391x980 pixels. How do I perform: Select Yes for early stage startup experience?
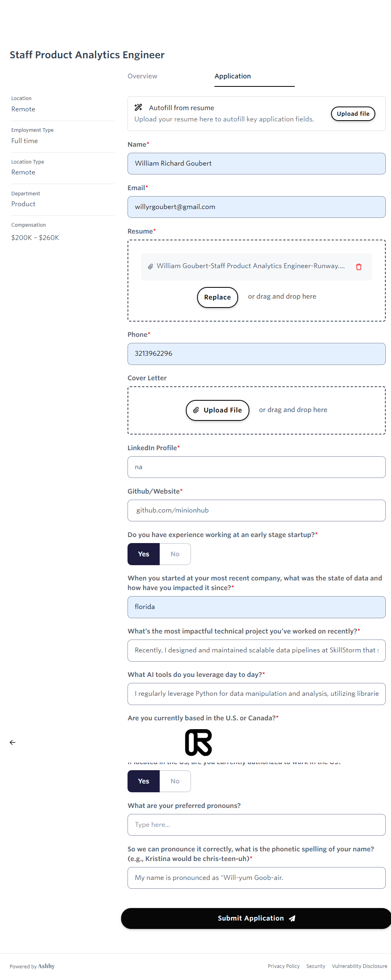tap(144, 554)
